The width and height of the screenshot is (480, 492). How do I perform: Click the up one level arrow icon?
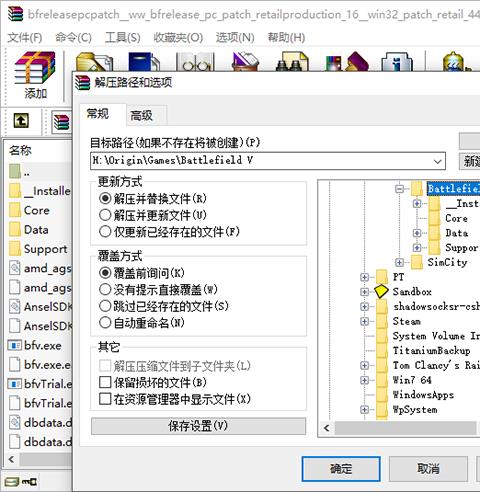tap(21, 120)
